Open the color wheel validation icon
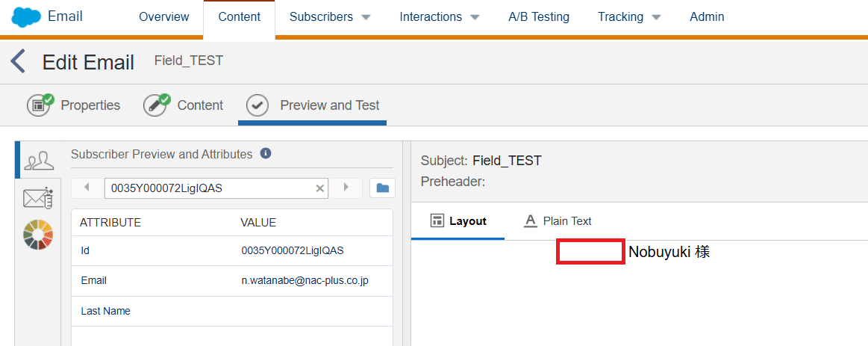This screenshot has height=346, width=868. point(37,235)
